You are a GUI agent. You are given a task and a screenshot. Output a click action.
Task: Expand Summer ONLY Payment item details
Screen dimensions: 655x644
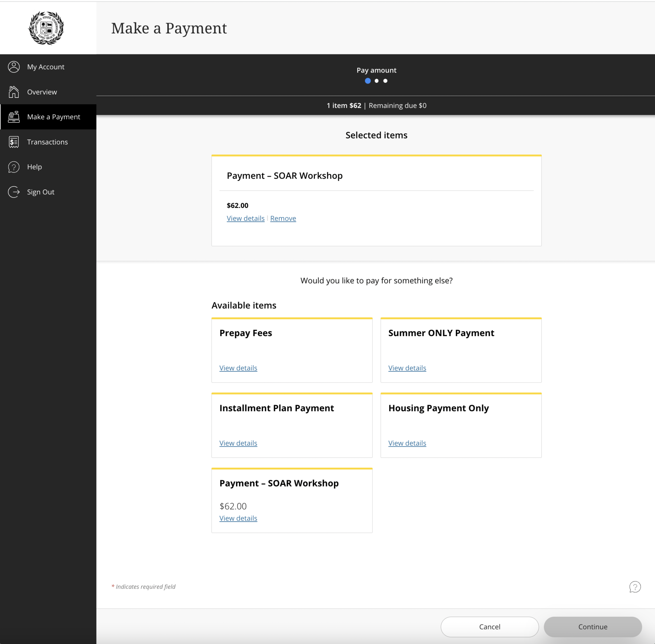click(407, 368)
